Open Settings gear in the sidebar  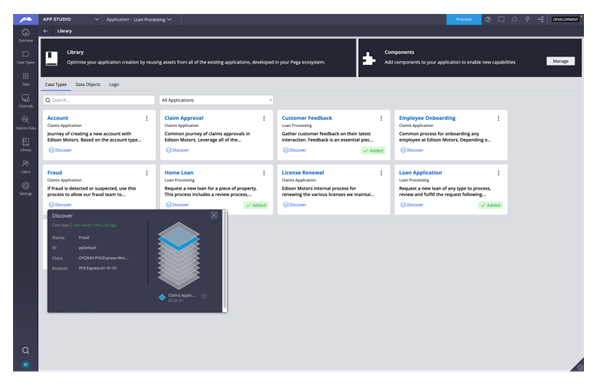point(26,188)
